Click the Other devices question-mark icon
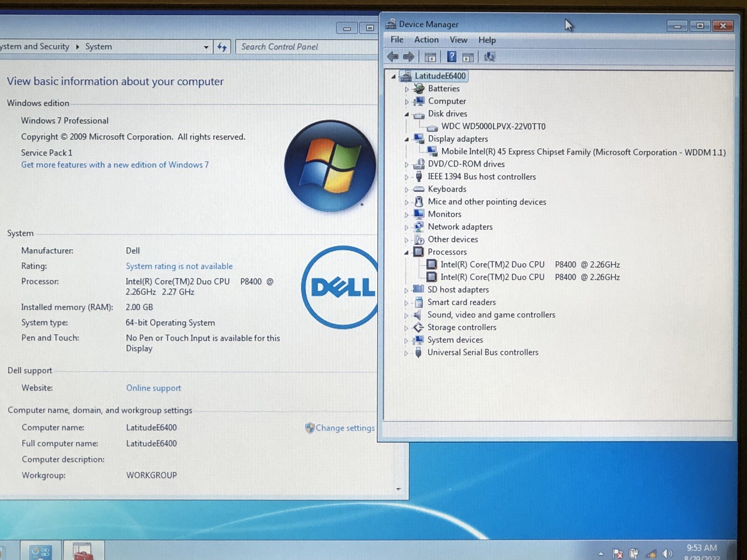Viewport: 747px width, 560px height. (419, 239)
